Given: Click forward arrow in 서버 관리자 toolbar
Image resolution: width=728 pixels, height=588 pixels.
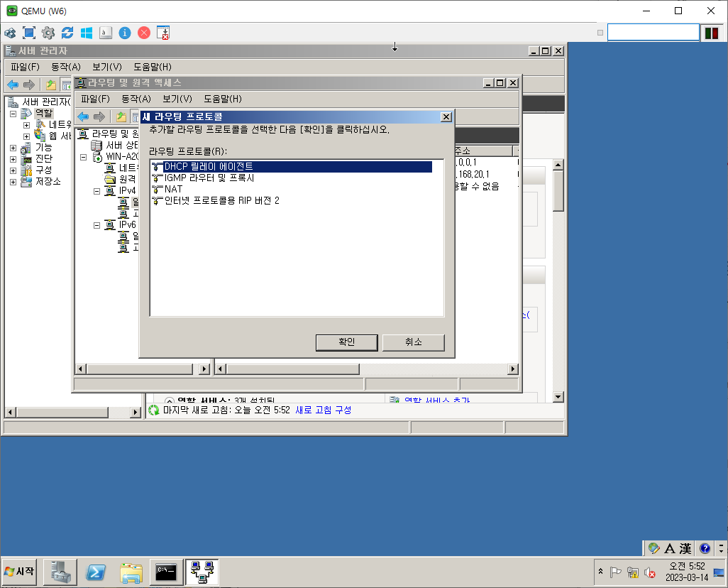Looking at the screenshot, I should tap(29, 85).
